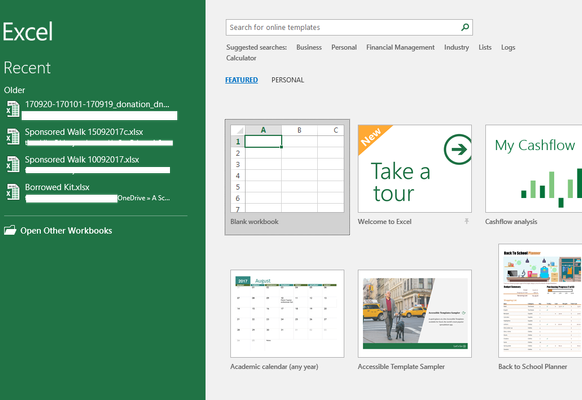
Task: Open the My Cashflow template thumbnail
Action: 534,168
